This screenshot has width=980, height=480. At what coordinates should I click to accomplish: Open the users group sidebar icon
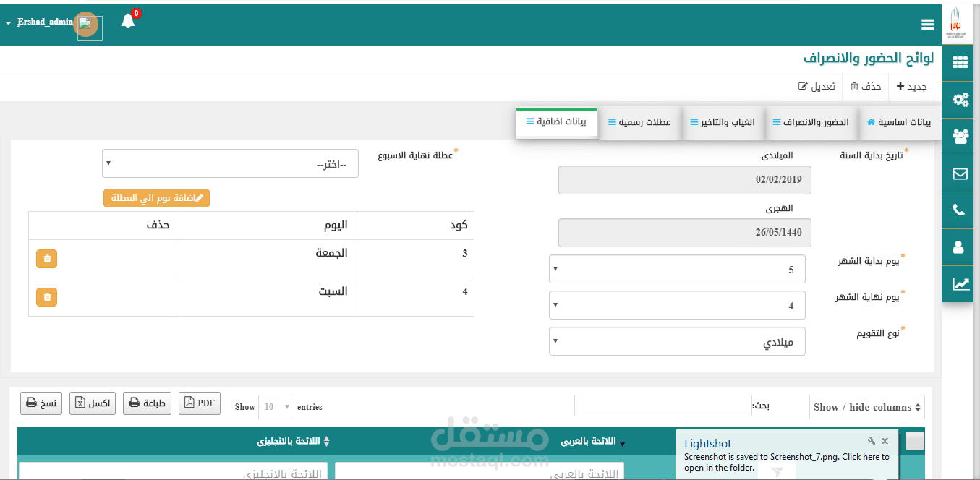click(960, 137)
